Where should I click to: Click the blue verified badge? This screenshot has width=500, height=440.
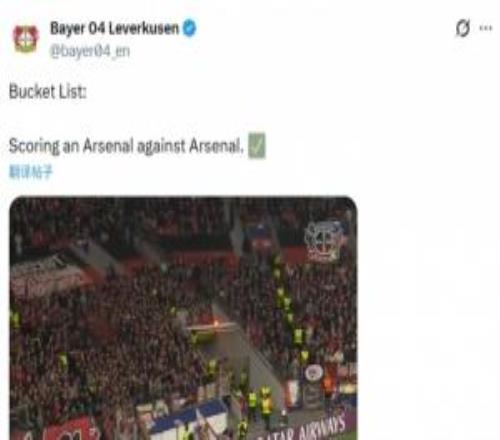click(x=189, y=28)
